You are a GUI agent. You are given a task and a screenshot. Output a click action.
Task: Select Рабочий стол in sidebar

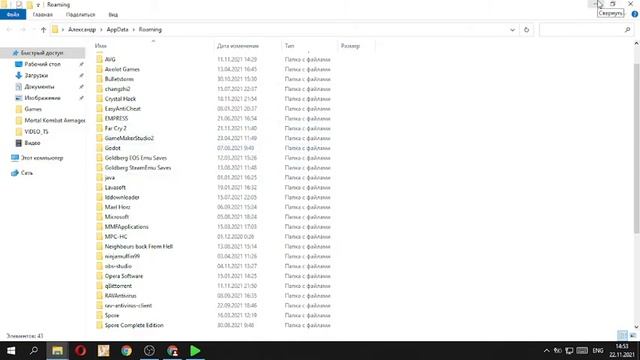pos(42,64)
